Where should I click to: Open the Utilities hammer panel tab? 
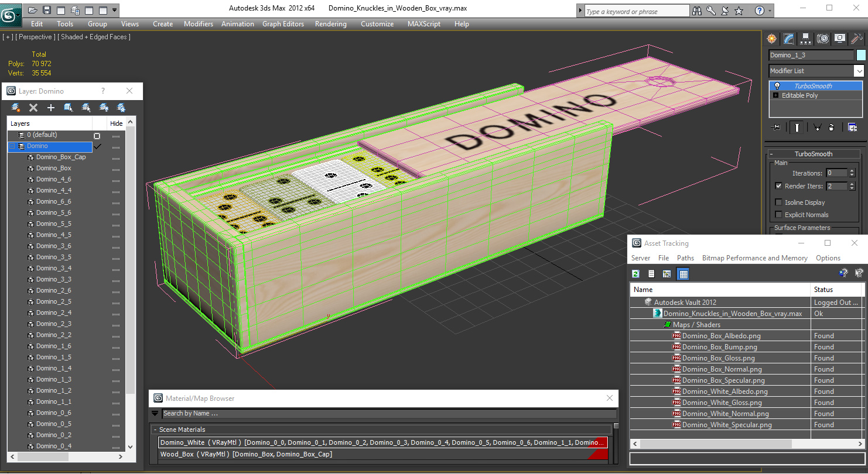[857, 39]
